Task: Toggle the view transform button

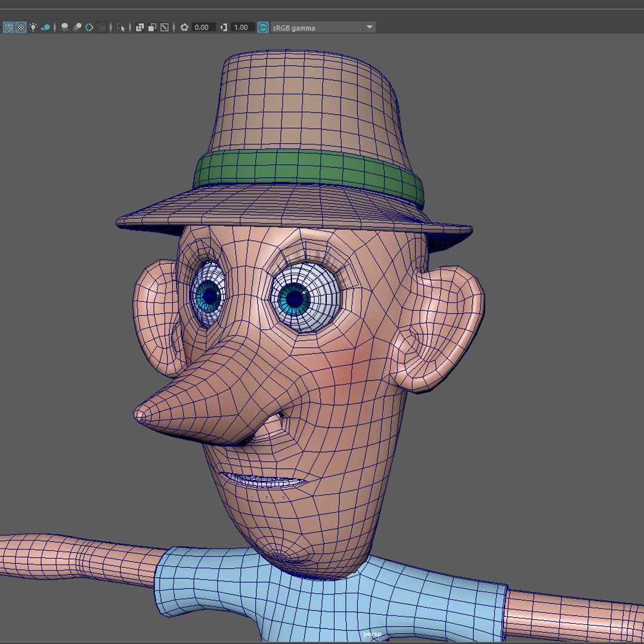Action: (263, 27)
